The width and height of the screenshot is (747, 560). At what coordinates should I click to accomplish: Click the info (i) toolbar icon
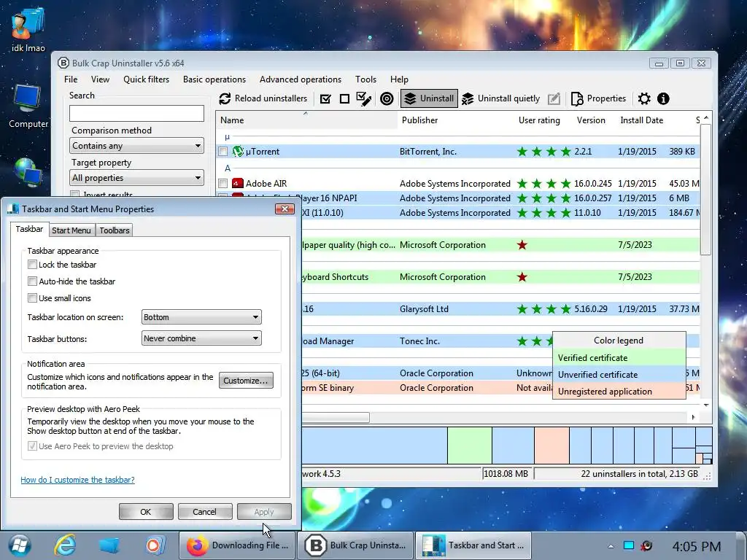pyautogui.click(x=663, y=98)
